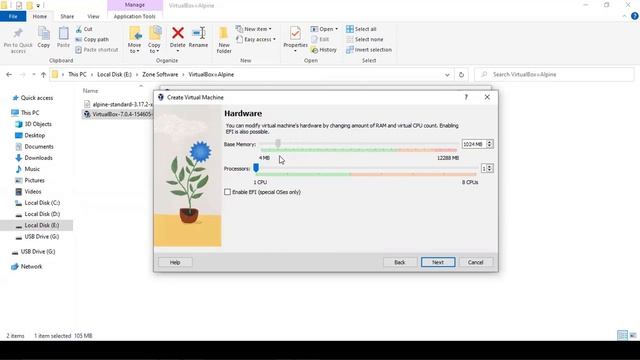The width and height of the screenshot is (640, 360).
Task: Open the New item dropdown
Action: [254, 29]
